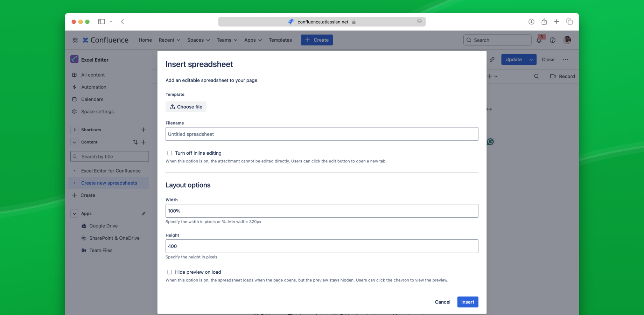Expand the Shortcuts section

click(74, 130)
